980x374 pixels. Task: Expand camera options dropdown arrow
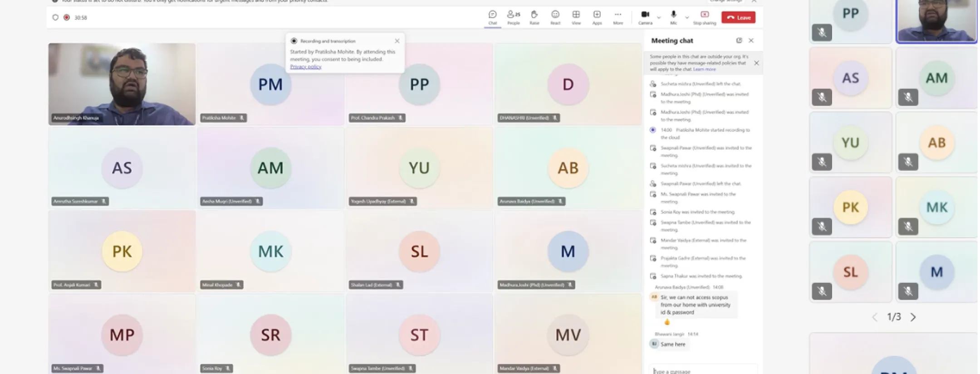659,18
